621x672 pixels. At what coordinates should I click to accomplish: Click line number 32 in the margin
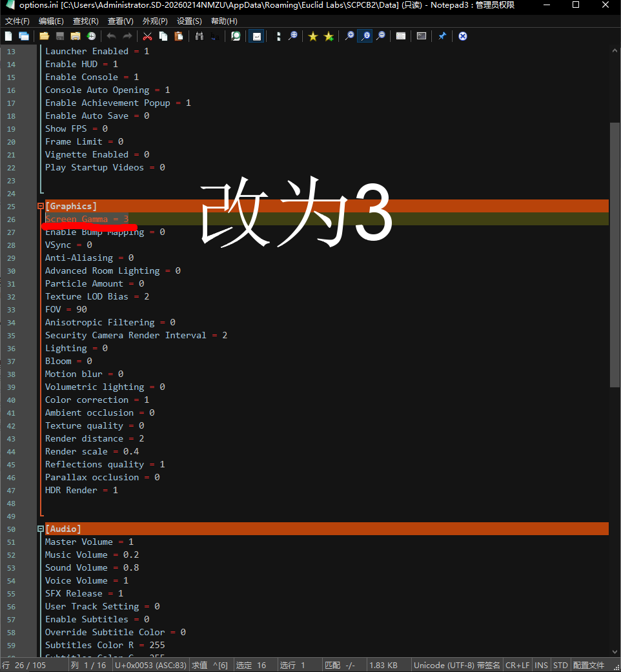pyautogui.click(x=11, y=297)
